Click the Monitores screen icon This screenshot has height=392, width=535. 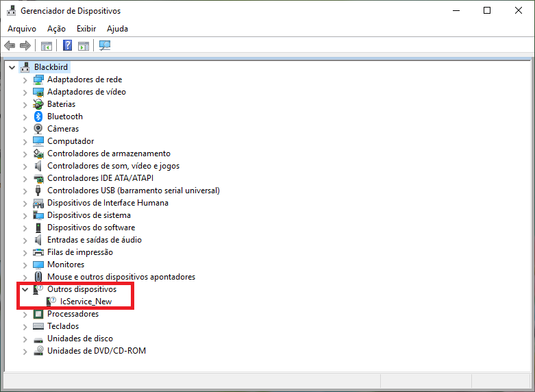(x=38, y=265)
